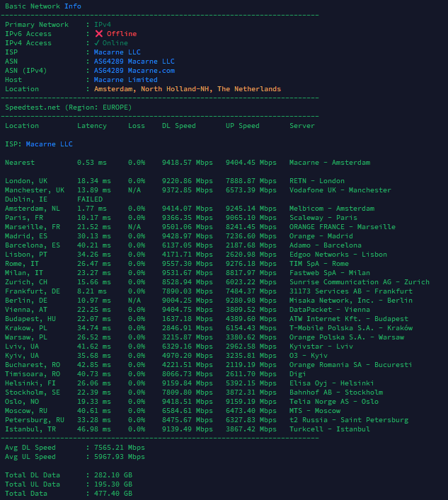Click 'Melbicom - Amsterdam' server
448x500 pixels.
click(332, 209)
